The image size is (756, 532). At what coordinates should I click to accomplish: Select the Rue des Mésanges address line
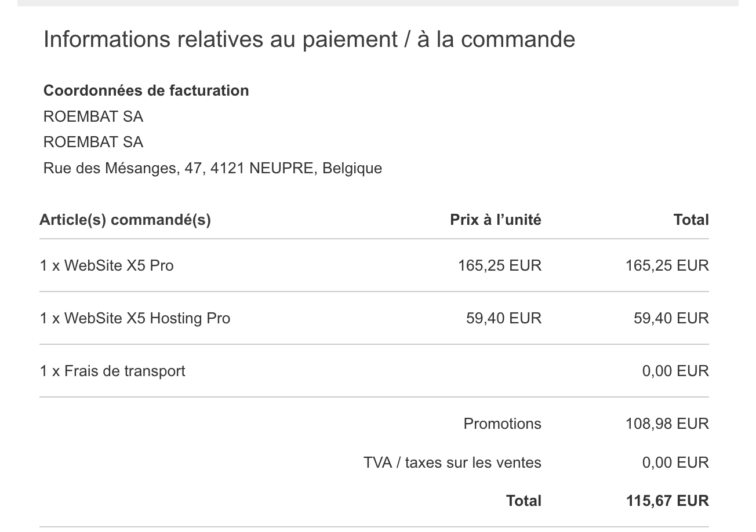point(213,168)
